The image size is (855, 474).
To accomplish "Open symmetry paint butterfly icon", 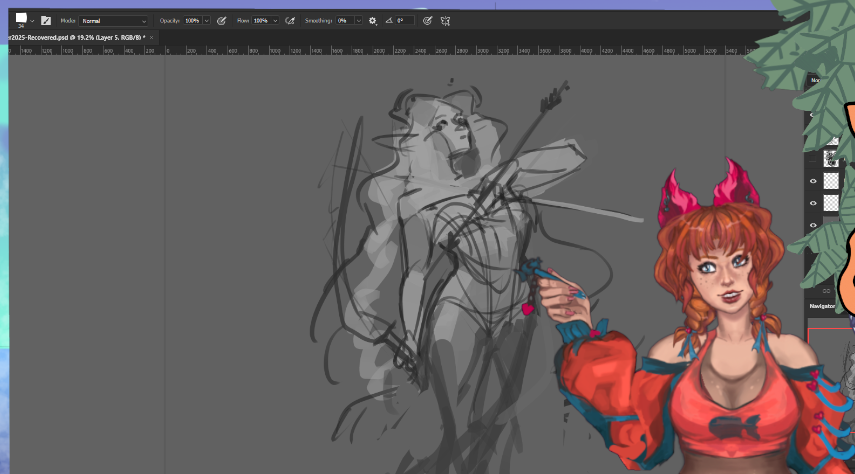I will pos(445,21).
